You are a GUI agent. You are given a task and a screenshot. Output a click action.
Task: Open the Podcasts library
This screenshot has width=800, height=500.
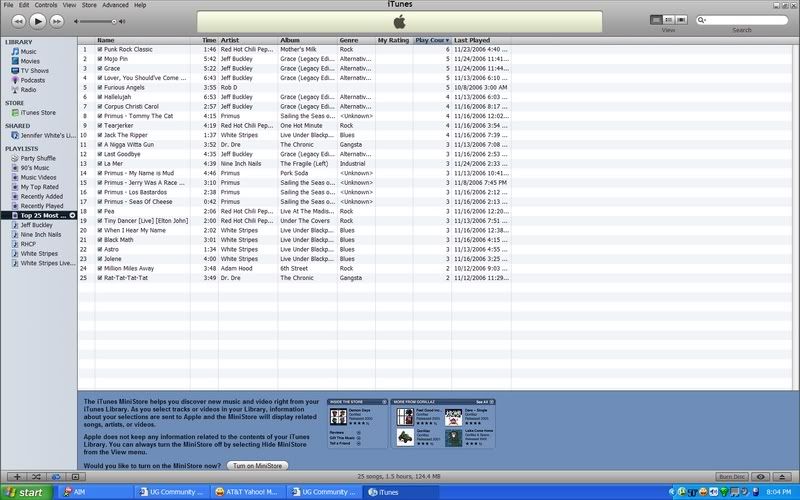coord(28,80)
